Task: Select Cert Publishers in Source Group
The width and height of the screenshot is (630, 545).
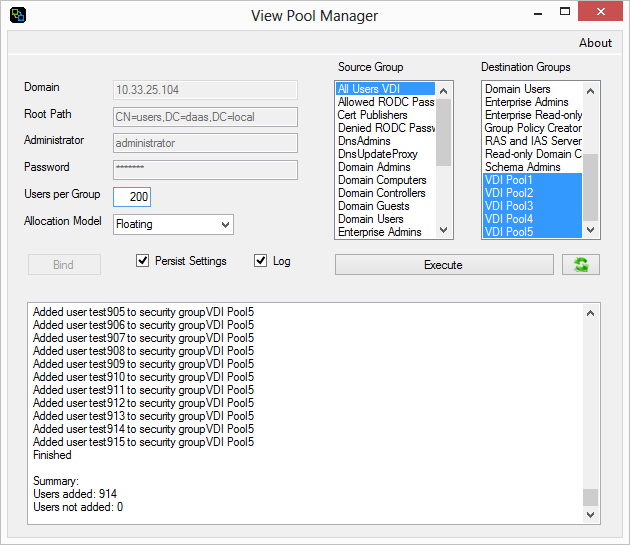Action: click(x=385, y=115)
